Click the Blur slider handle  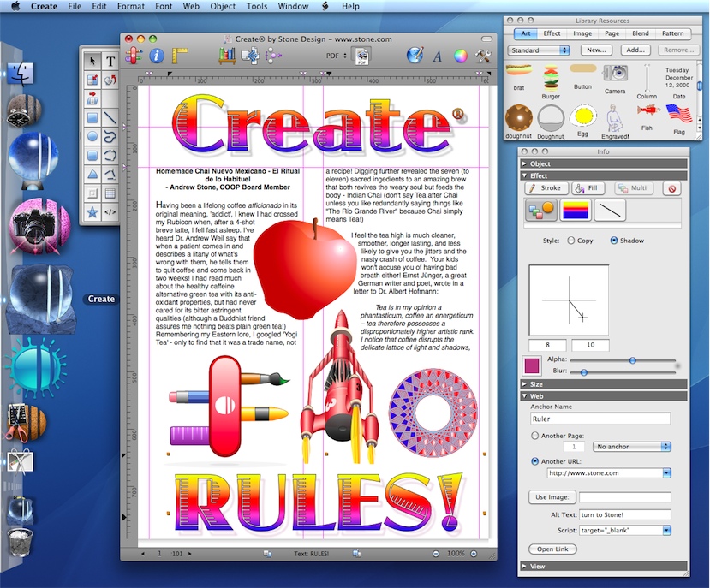tap(583, 372)
